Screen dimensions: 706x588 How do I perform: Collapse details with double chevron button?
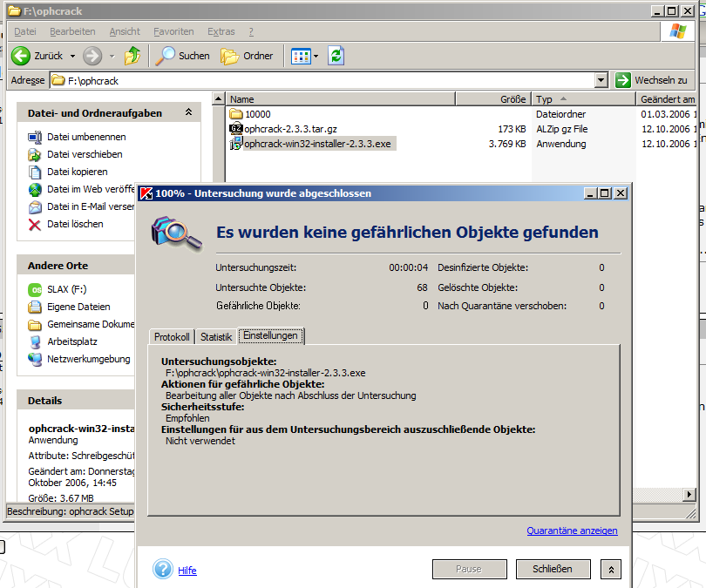click(x=611, y=570)
